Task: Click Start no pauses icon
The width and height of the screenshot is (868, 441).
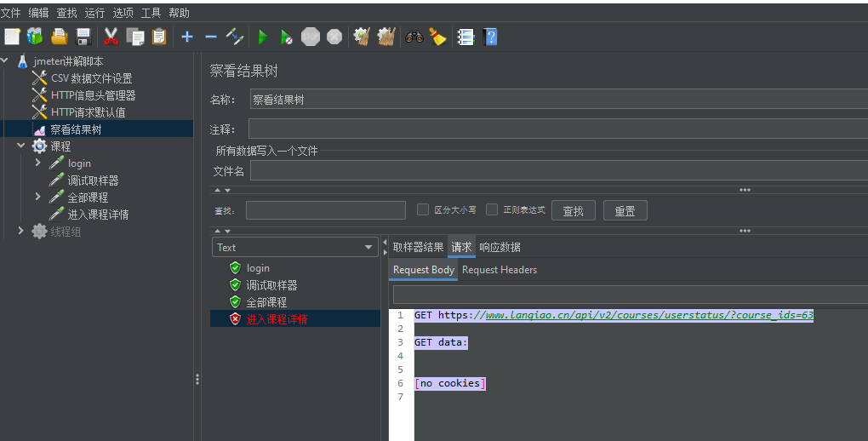Action: [x=286, y=37]
